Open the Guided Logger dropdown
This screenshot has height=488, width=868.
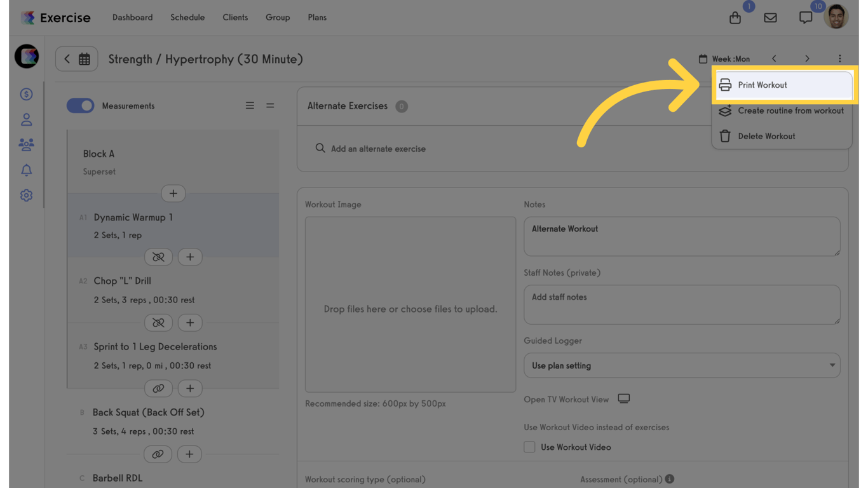[x=682, y=365]
